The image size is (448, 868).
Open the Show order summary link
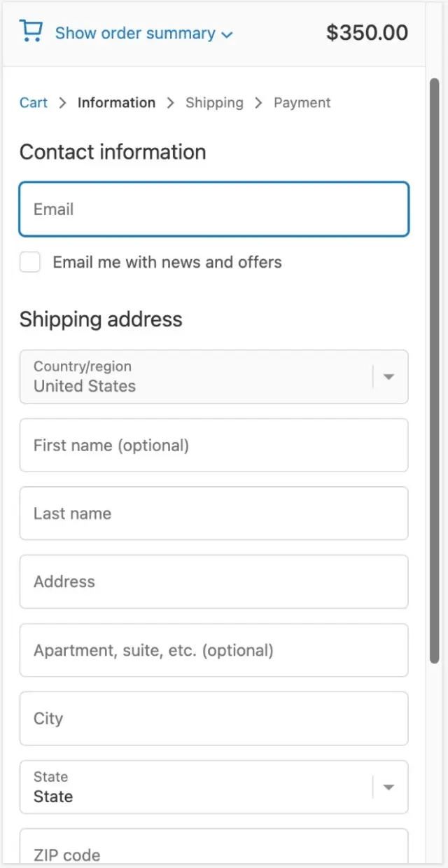(135, 33)
